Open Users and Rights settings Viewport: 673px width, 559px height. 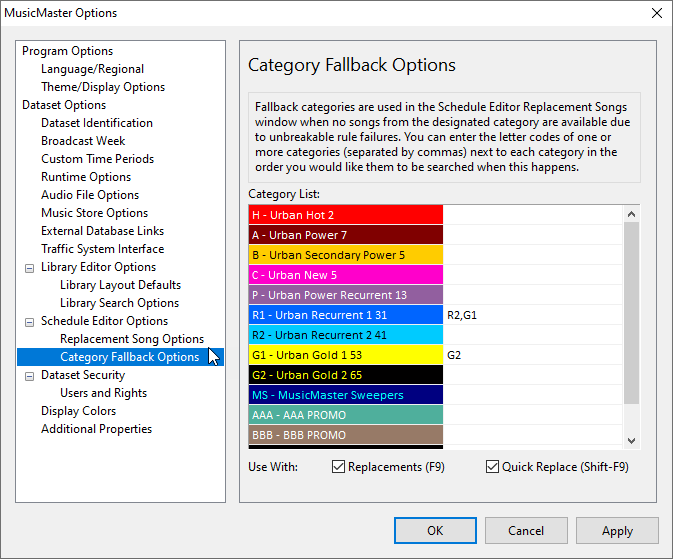(103, 393)
